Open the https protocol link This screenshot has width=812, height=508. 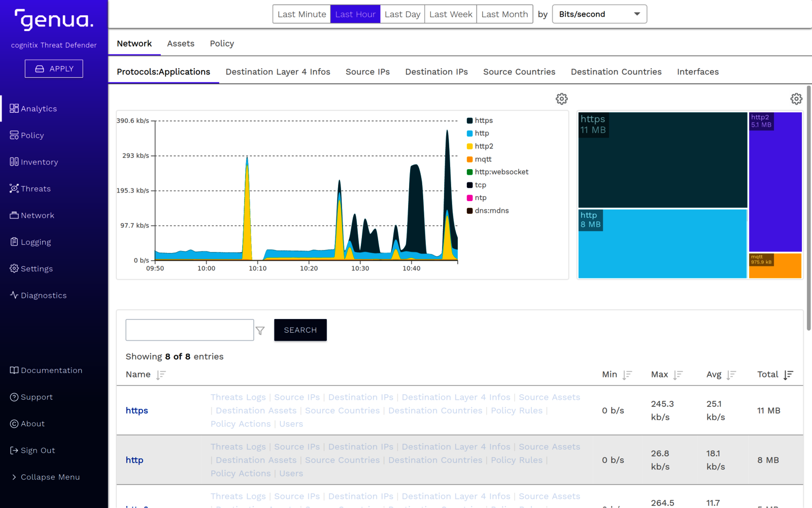point(137,410)
